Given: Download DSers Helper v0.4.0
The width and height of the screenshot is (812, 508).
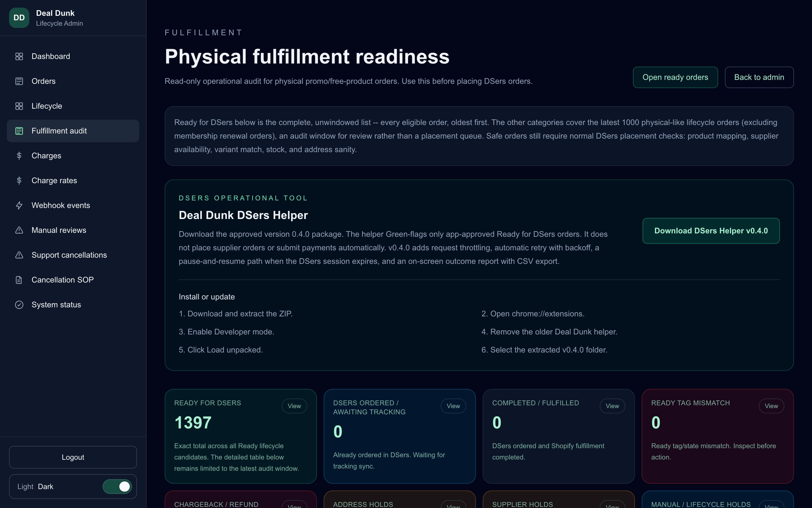Looking at the screenshot, I should (711, 231).
